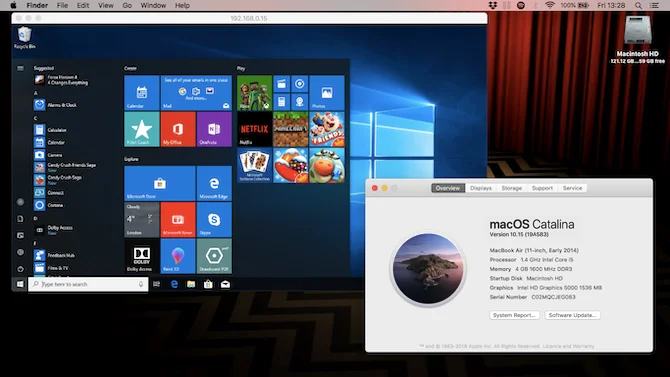Open Connect in the app list
The height and width of the screenshot is (377, 670).
(x=49, y=192)
